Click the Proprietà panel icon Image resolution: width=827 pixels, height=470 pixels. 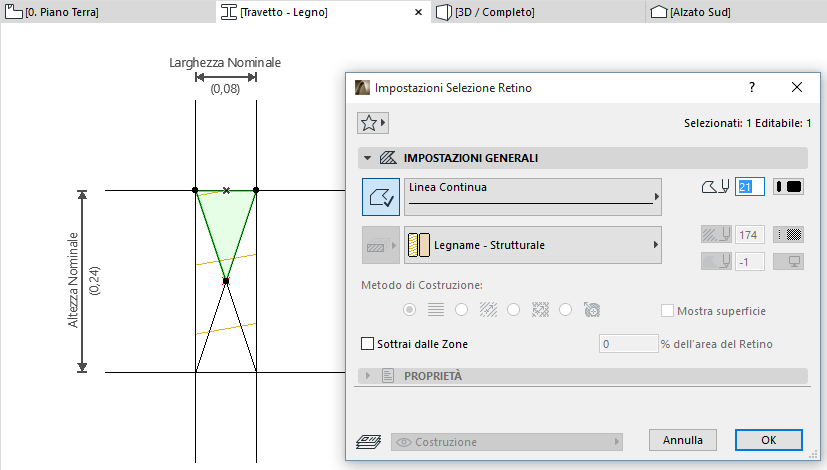[x=389, y=376]
